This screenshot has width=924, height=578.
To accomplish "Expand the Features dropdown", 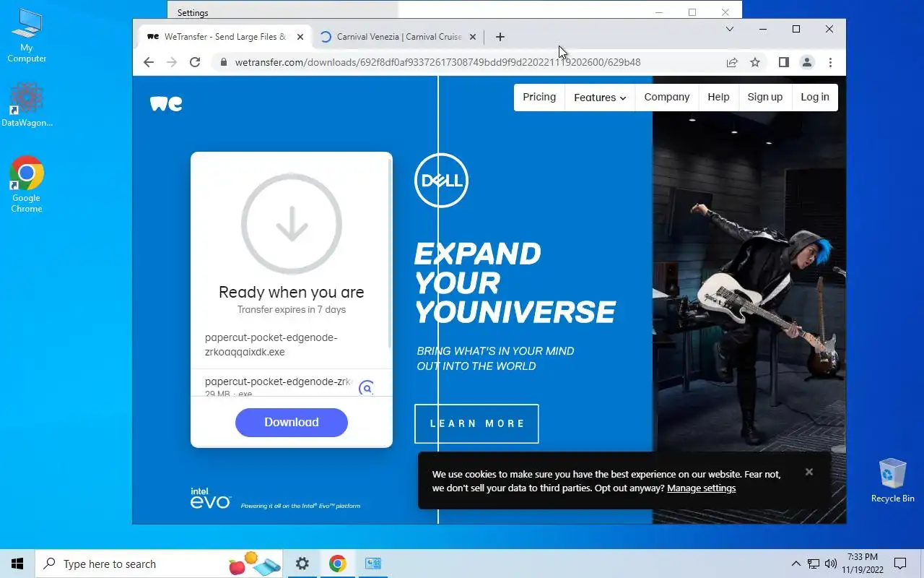I will (x=600, y=98).
